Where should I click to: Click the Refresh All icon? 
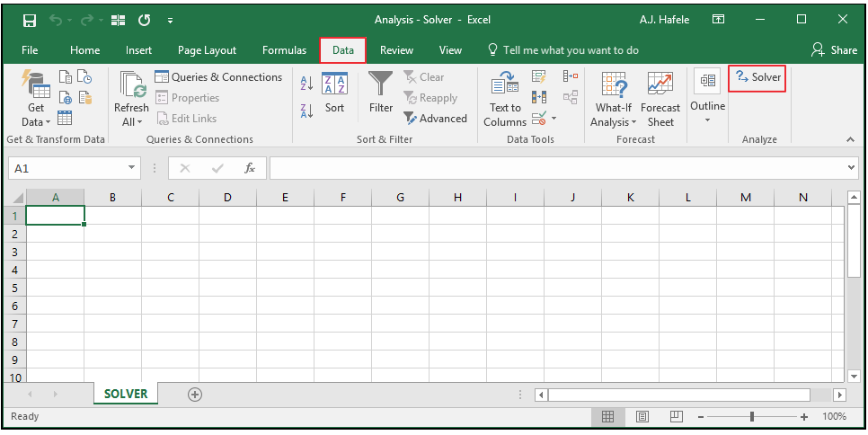point(132,85)
